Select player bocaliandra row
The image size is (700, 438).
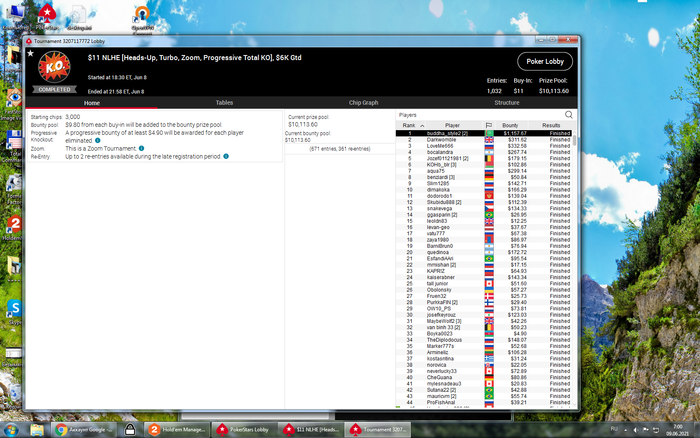(483, 152)
